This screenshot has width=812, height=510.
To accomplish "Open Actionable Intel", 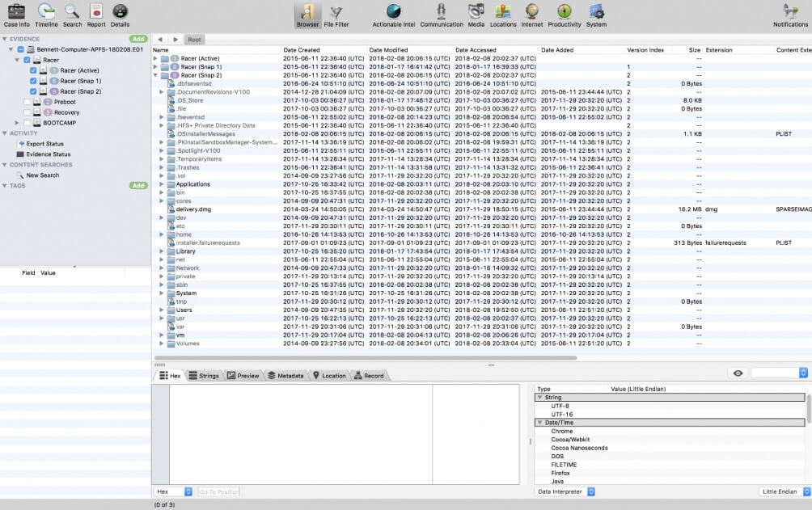I will click(x=393, y=12).
